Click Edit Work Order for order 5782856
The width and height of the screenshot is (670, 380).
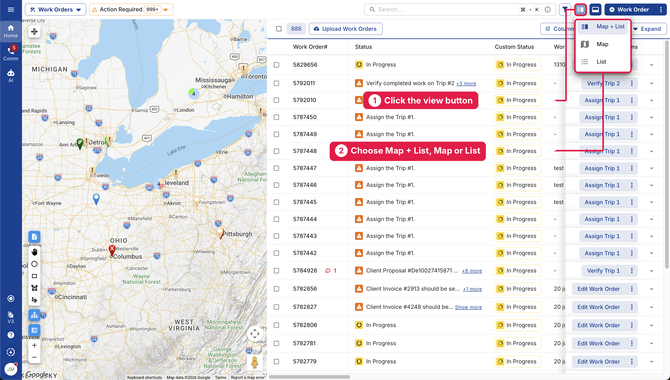click(x=598, y=289)
